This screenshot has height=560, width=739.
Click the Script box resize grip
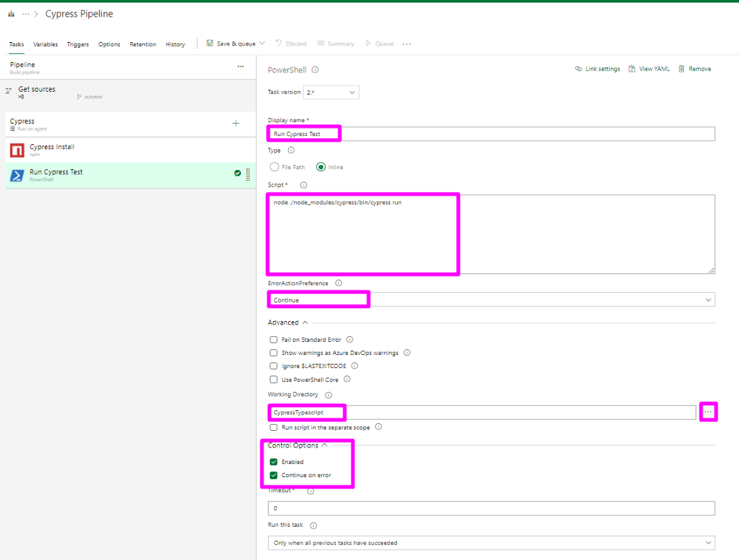point(711,270)
